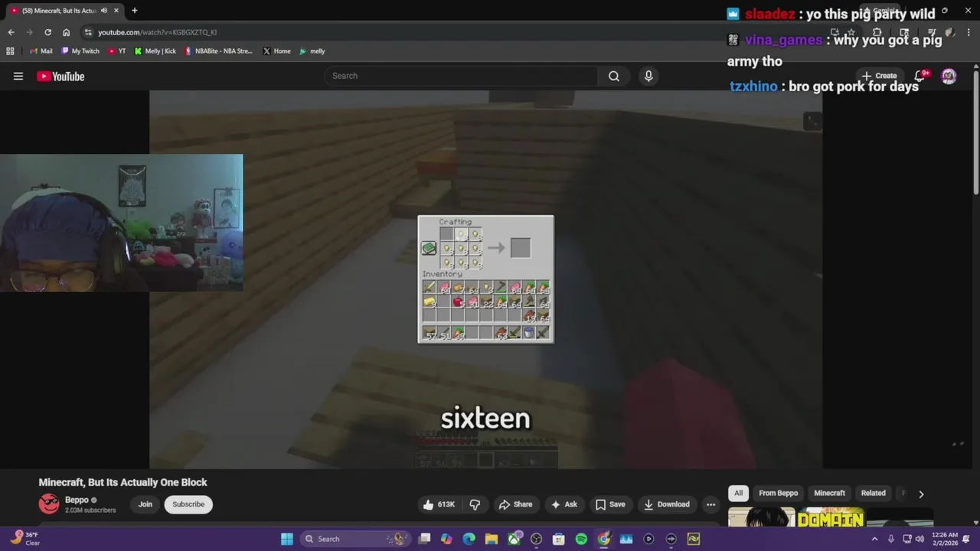
Task: Join the Beppo channel membership
Action: click(x=145, y=504)
